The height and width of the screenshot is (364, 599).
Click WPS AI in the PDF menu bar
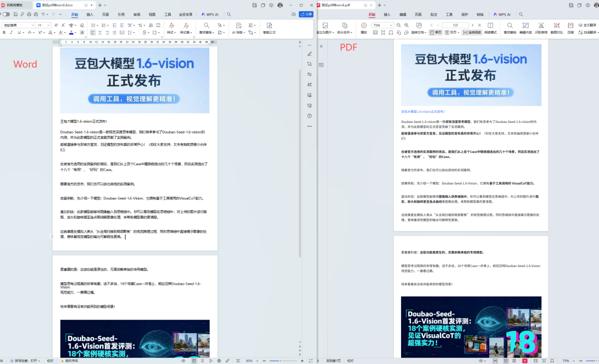tap(502, 14)
